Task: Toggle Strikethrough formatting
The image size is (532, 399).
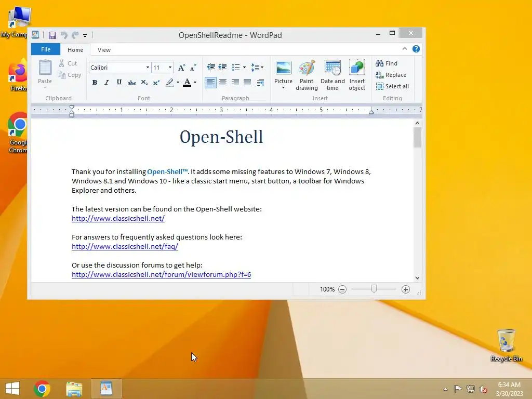Action: [131, 83]
